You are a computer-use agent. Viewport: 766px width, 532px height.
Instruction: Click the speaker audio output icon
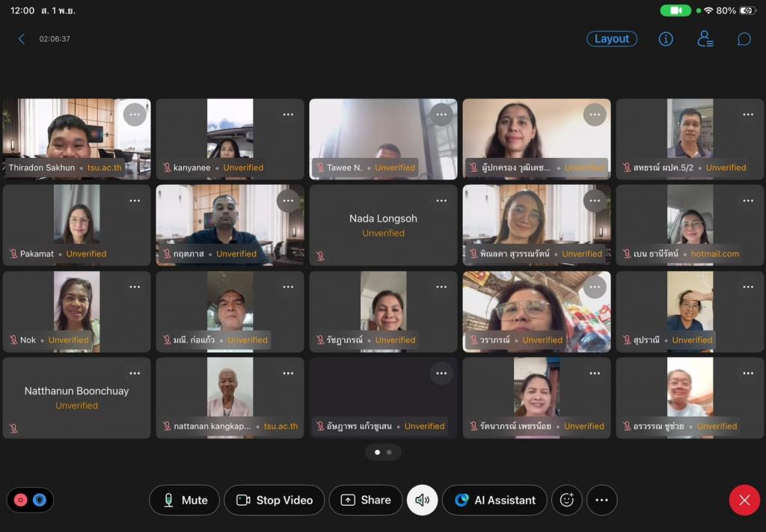click(422, 500)
